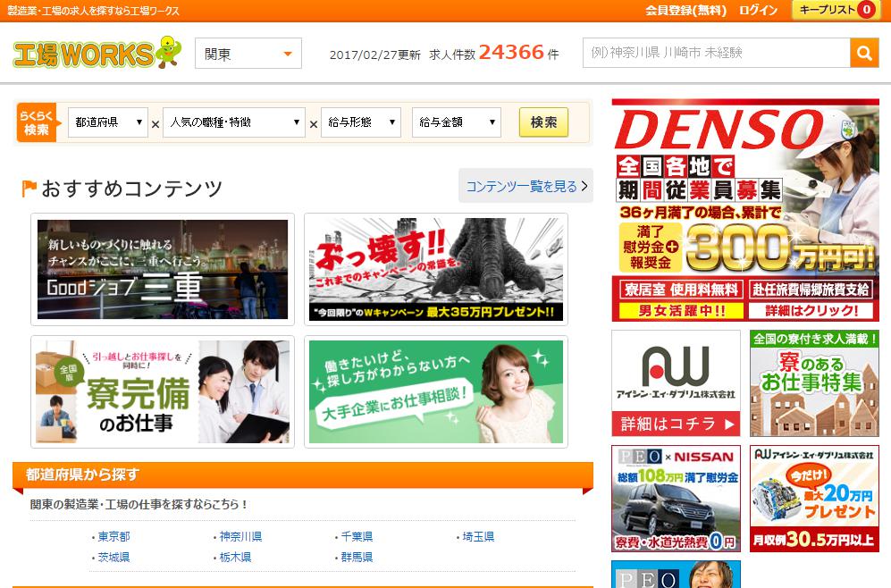Click the yellow 検索 button
Viewport: 891px width, 588px height.
coord(544,122)
